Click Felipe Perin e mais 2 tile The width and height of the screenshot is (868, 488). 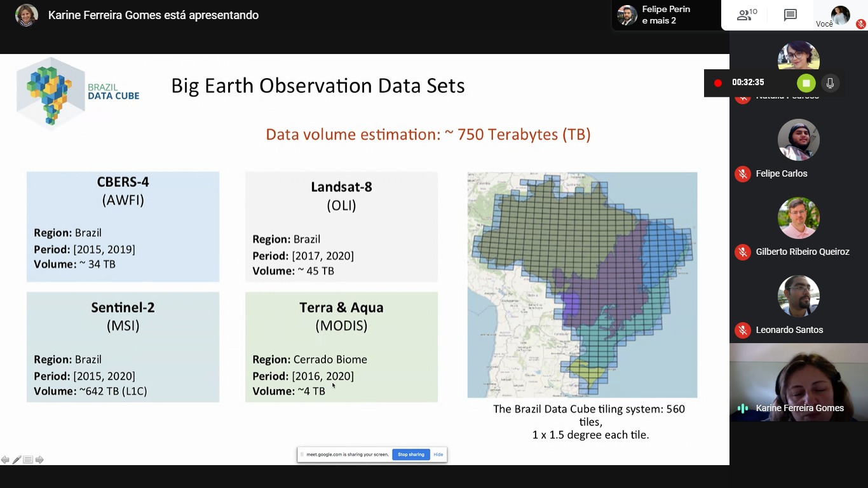[x=667, y=15]
